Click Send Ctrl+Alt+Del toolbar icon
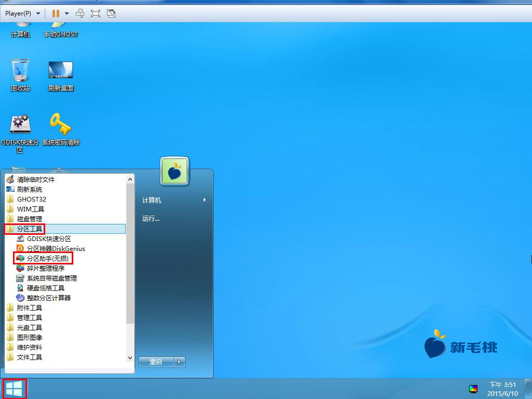This screenshot has height=399, width=532. [x=80, y=14]
